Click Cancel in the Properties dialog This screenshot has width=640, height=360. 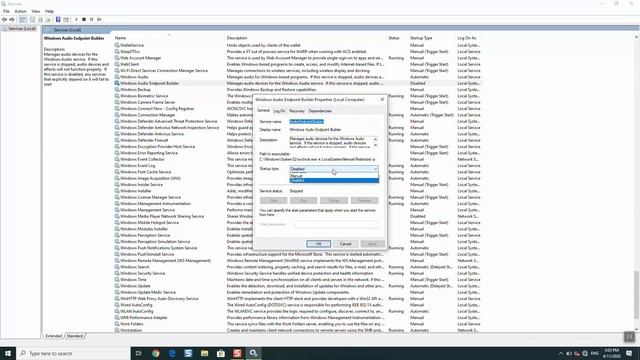(345, 244)
